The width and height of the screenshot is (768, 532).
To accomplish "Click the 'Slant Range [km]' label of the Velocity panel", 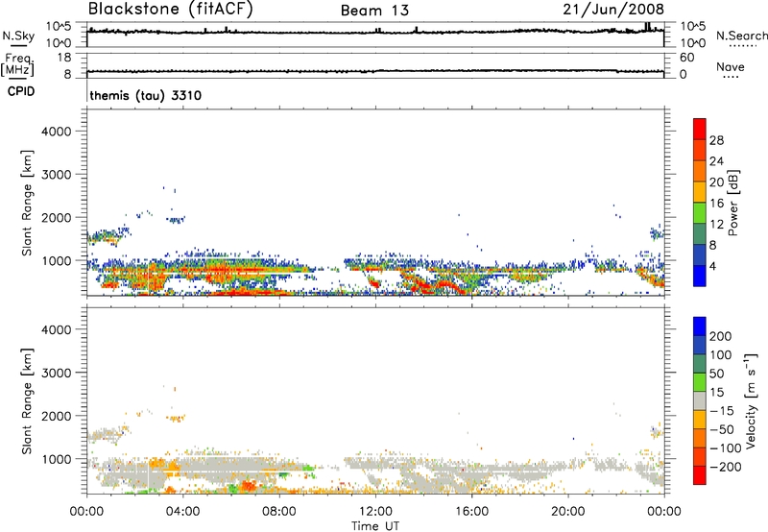I will [x=27, y=400].
